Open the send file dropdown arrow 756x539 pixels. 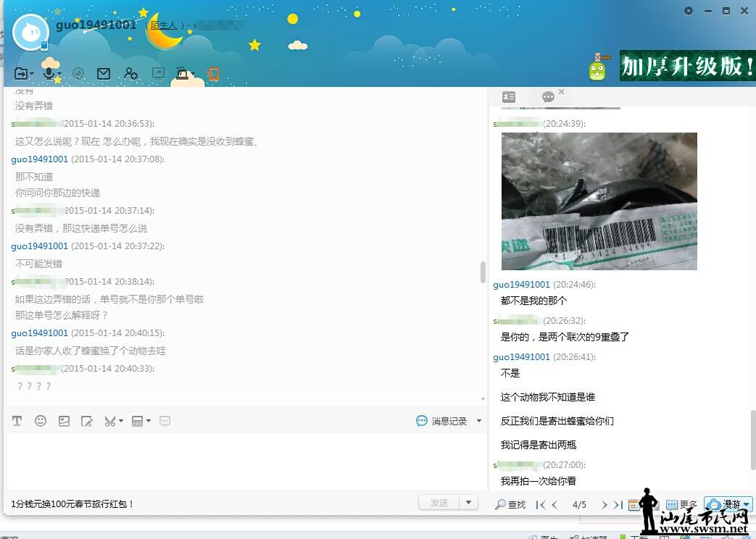(32, 74)
